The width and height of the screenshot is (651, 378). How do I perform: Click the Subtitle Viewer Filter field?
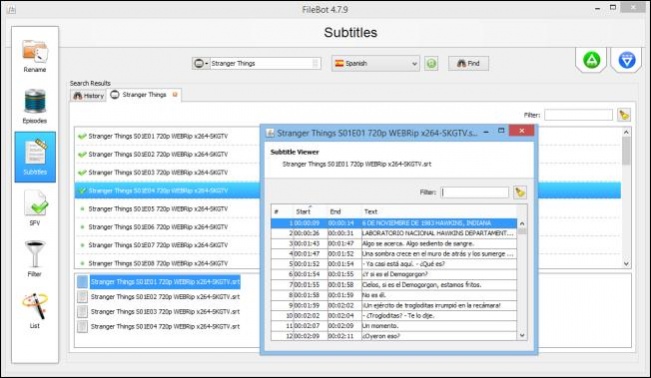point(475,192)
